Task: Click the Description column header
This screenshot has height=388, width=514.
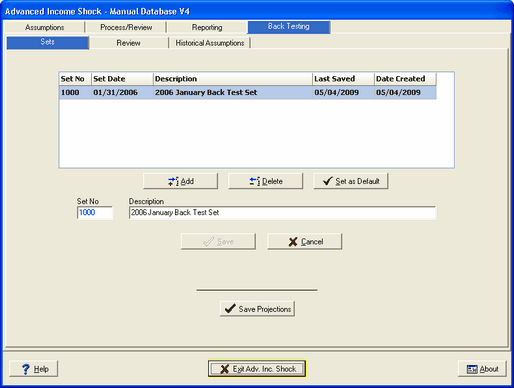Action: 233,79
